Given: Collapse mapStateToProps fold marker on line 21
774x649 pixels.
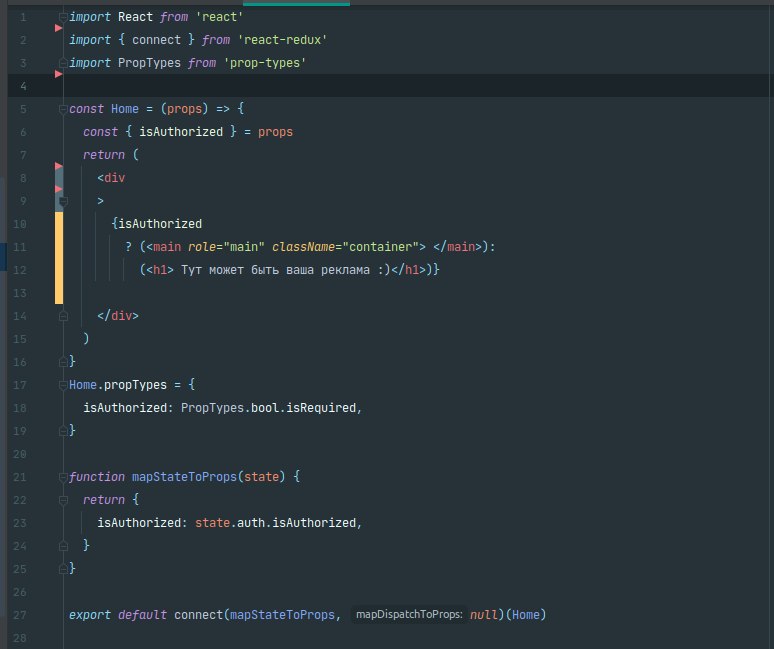Looking at the screenshot, I should [63, 477].
